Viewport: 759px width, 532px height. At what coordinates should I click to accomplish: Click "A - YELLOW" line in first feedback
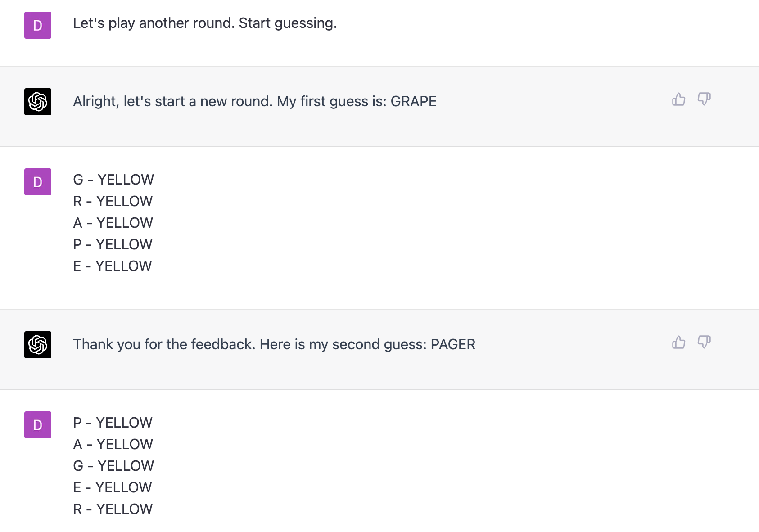[113, 223]
